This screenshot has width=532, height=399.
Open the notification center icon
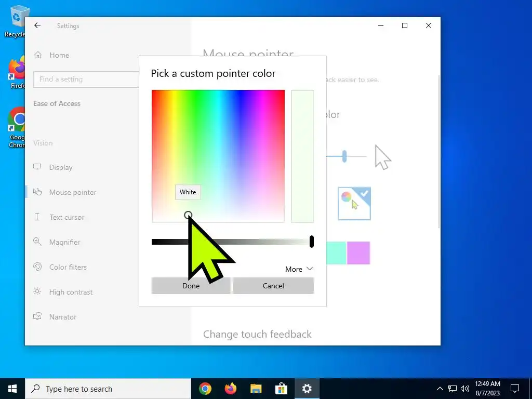point(515,389)
